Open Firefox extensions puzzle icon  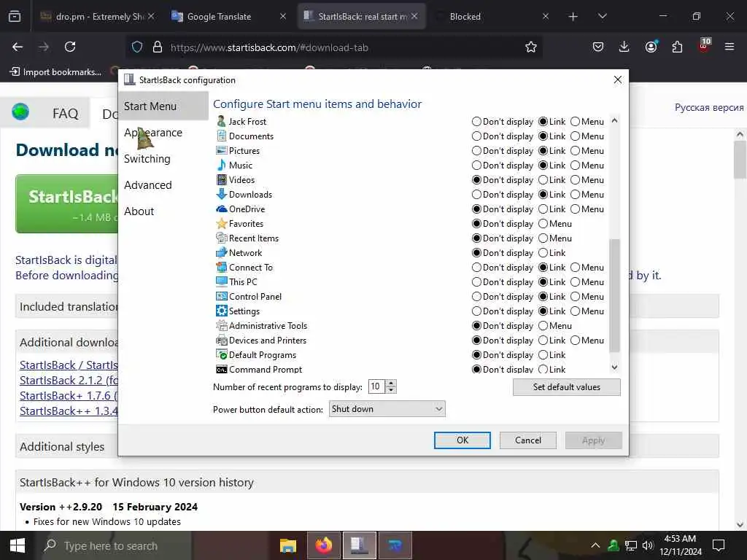coord(677,47)
